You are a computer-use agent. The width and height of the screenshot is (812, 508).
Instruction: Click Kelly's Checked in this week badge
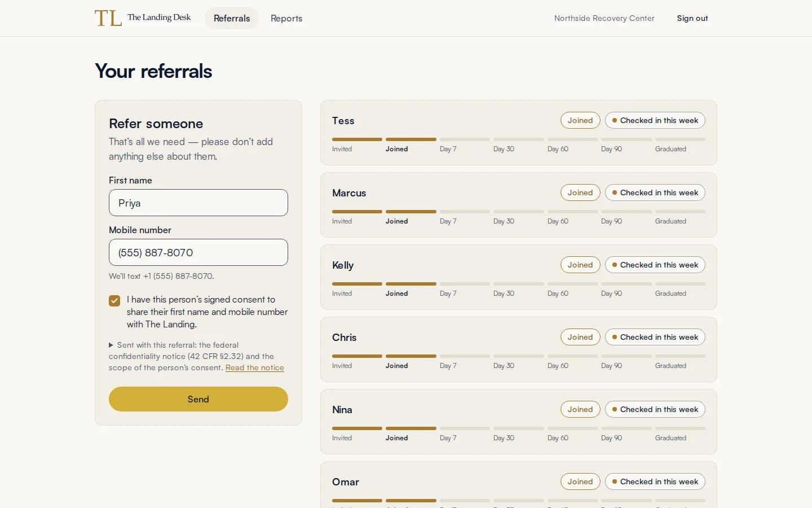[655, 265]
